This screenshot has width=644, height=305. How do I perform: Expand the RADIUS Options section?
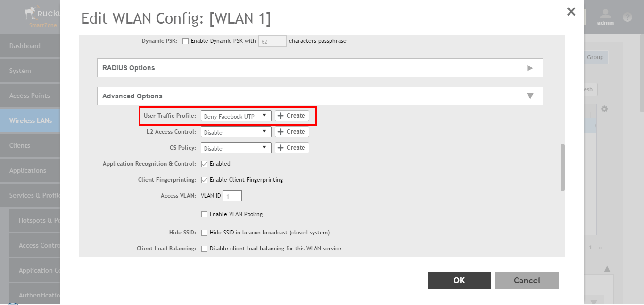(x=320, y=68)
